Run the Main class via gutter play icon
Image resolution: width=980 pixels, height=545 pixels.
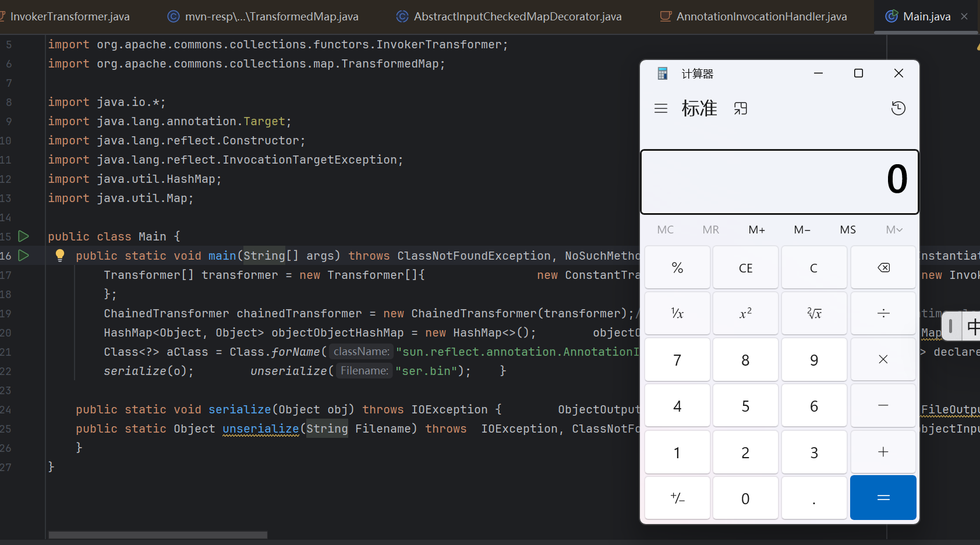point(23,236)
